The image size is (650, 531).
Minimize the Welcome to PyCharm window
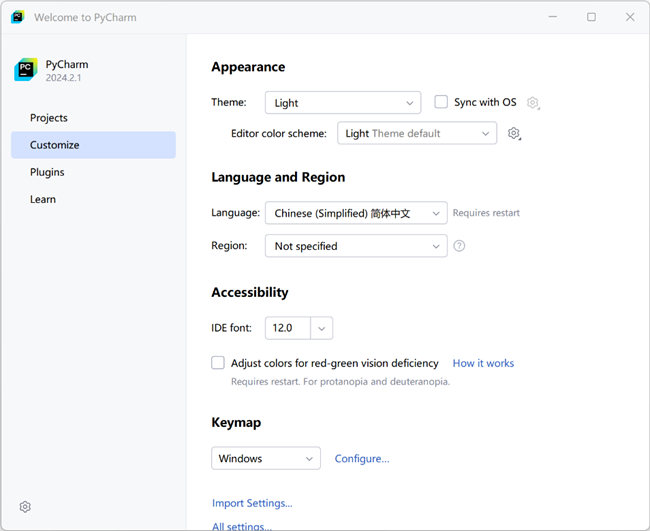tap(553, 17)
